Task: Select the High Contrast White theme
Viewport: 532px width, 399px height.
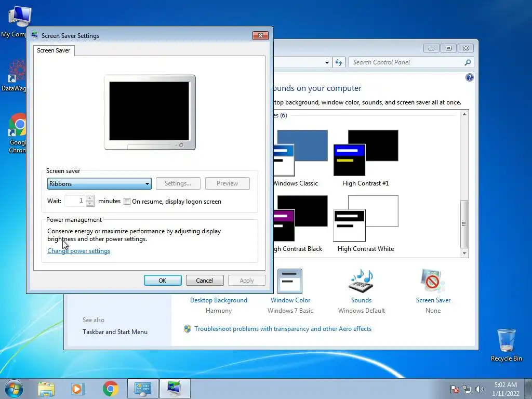Action: click(x=366, y=224)
